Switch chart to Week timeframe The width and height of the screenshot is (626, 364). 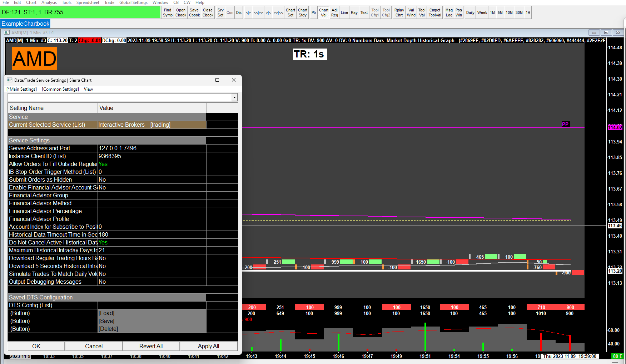coord(482,12)
